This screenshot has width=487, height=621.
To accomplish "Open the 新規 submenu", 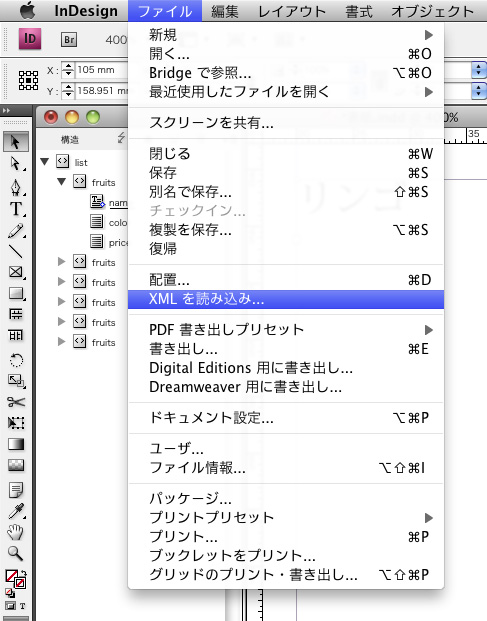I will [x=286, y=35].
